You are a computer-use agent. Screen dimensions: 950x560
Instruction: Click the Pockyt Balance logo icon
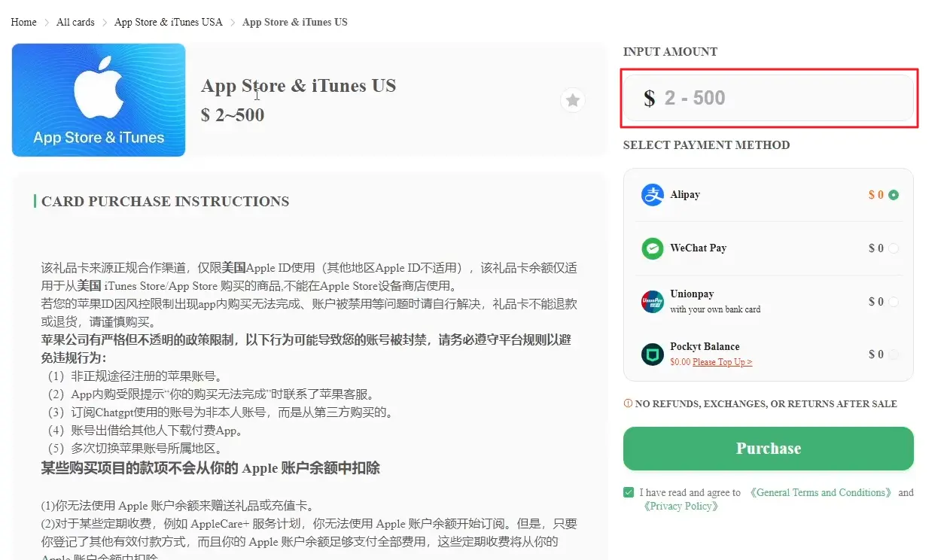pyautogui.click(x=653, y=355)
